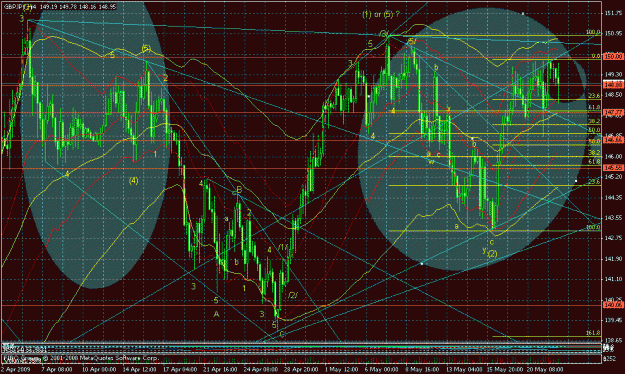Viewport: 625px width, 374px height.
Task: Click the 141.90 price axis label
Action: point(614,259)
